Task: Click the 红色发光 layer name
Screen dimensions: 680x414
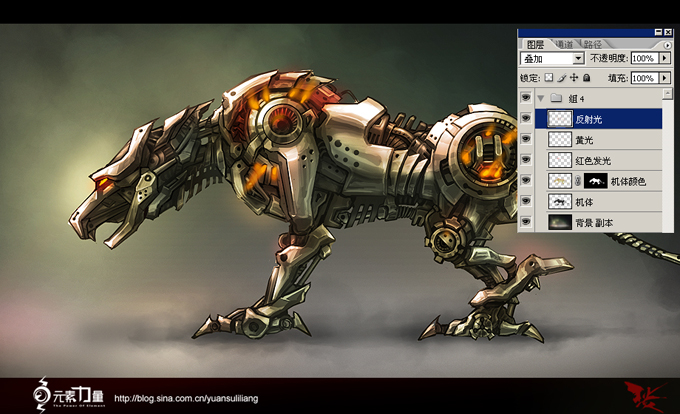Action: (593, 161)
